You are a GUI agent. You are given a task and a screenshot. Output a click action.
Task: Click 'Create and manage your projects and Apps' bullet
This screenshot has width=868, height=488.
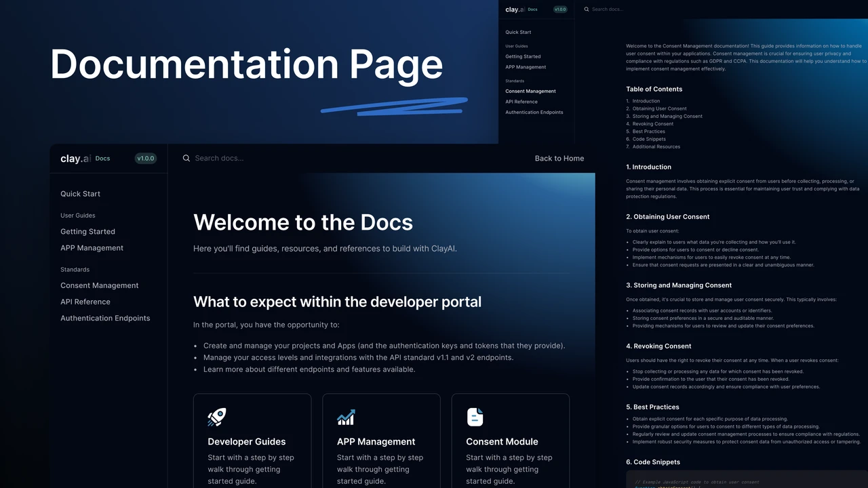pos(384,346)
